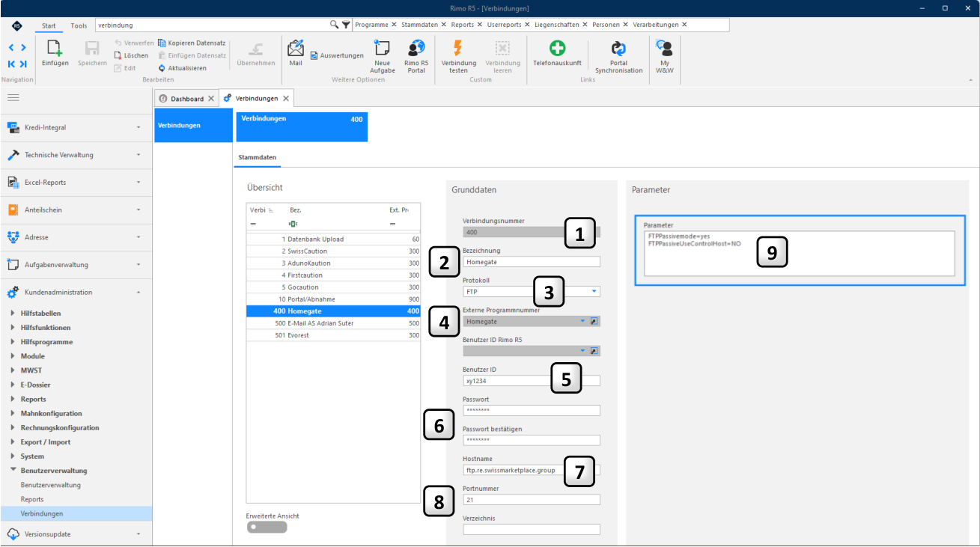The width and height of the screenshot is (980, 547).
Task: Run Verbindung testen
Action: coord(458,56)
